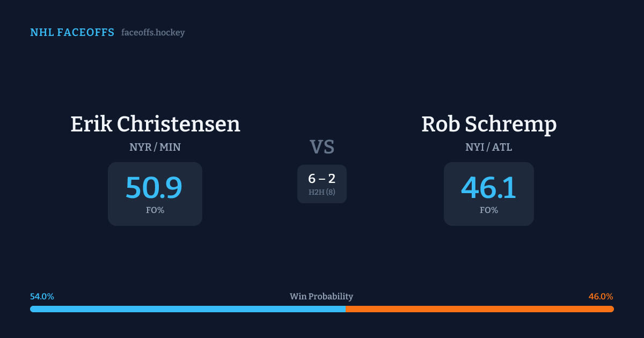Click FO% label under 46.1
The width and height of the screenshot is (644, 338).
click(488, 210)
